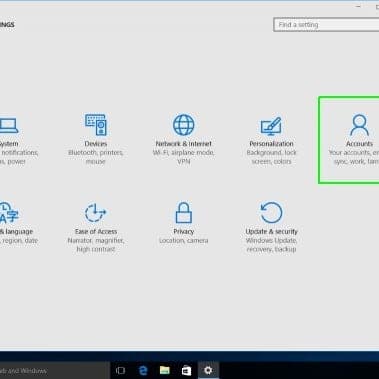Click the taskbar search field
This screenshot has height=379, width=379.
pos(55,370)
